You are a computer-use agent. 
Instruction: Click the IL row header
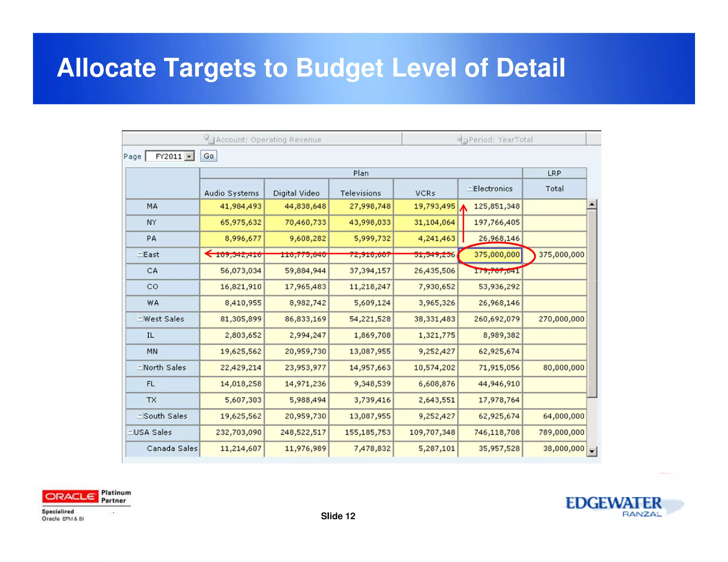[x=162, y=335]
